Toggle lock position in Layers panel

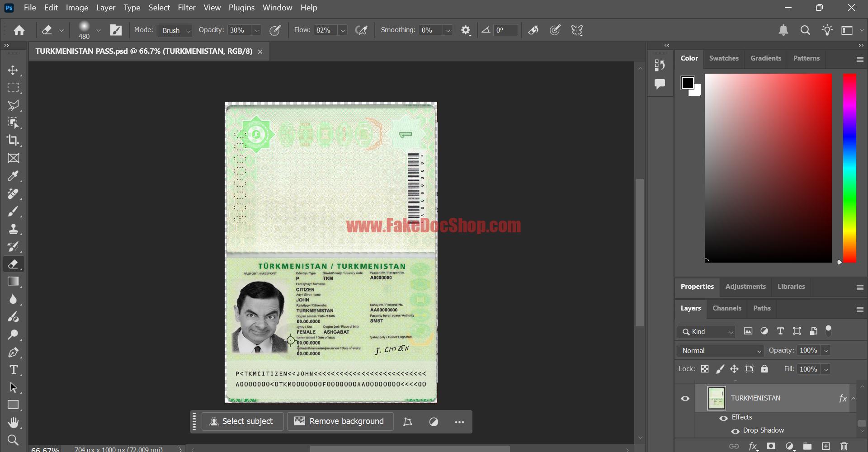734,369
